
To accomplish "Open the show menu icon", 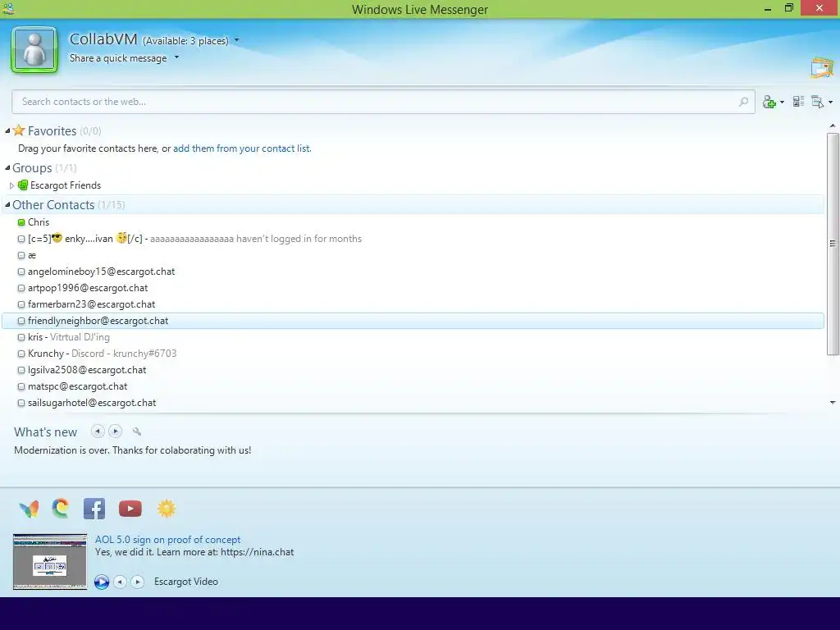I will (817, 102).
